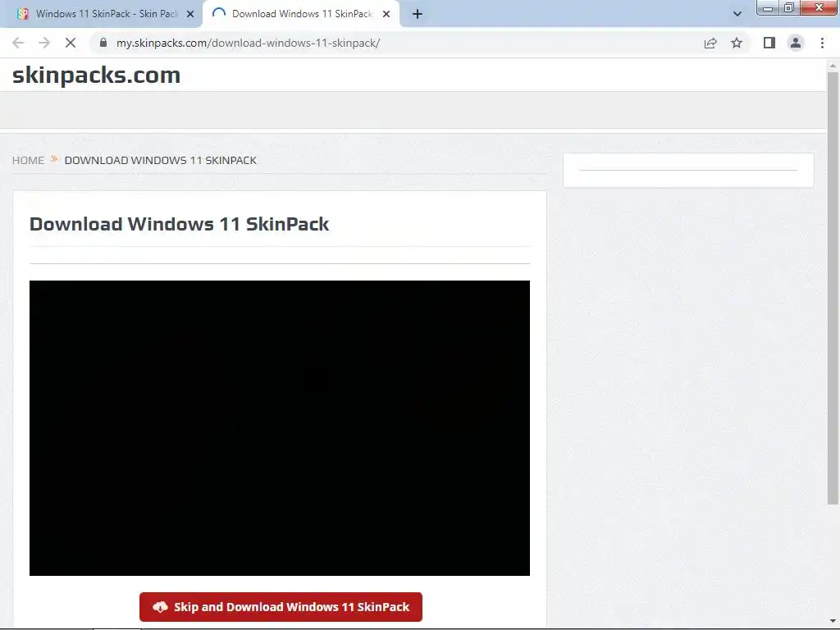Open the browser side panel
Viewport: 840px width, 630px height.
pos(769,43)
